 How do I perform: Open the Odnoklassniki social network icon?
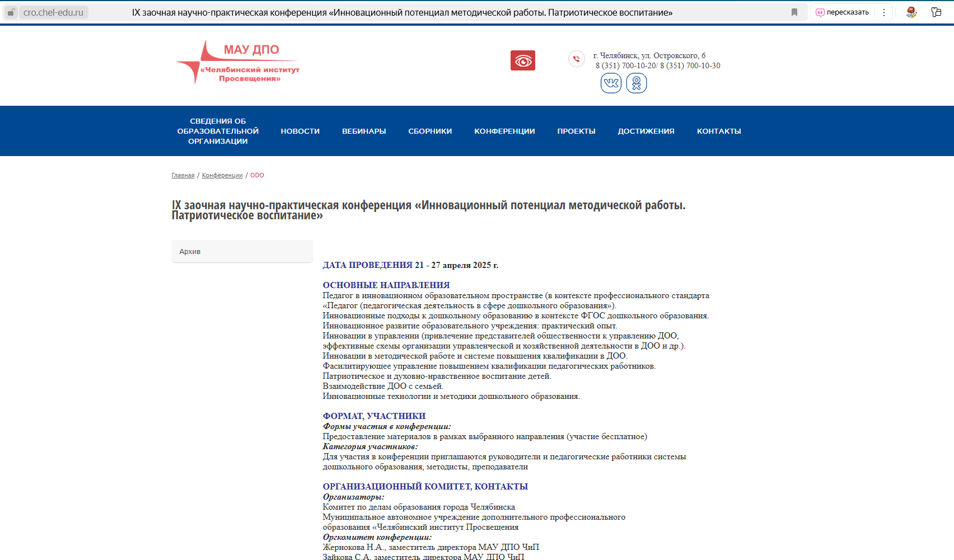636,83
